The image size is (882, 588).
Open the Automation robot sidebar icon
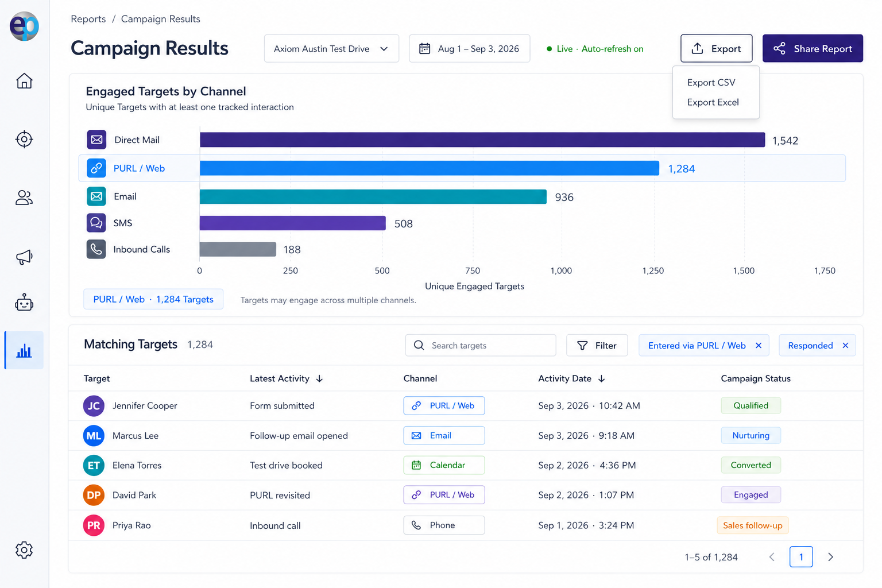pos(24,302)
